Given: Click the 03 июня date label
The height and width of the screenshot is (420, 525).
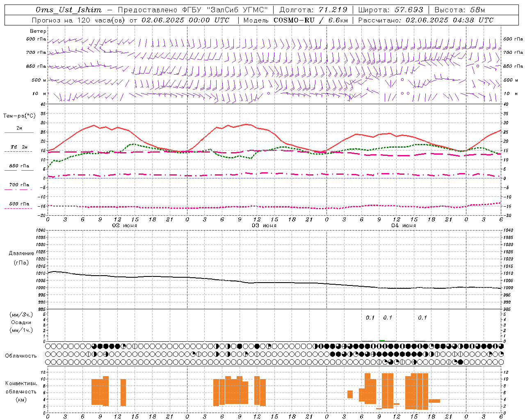Looking at the screenshot, I should tap(264, 225).
